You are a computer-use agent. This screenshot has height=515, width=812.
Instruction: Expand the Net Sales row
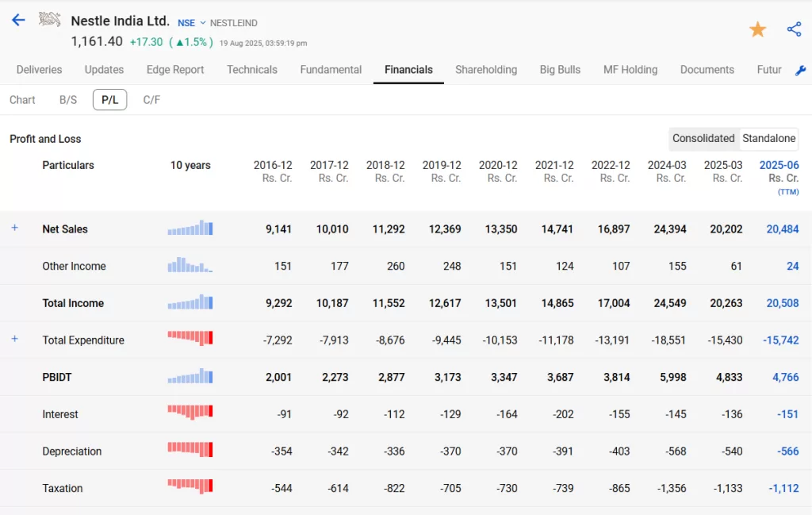(x=15, y=228)
